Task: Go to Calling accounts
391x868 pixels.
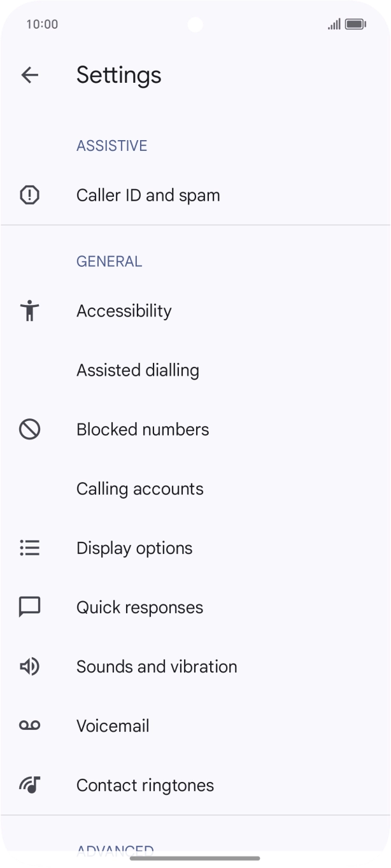Action: [140, 488]
